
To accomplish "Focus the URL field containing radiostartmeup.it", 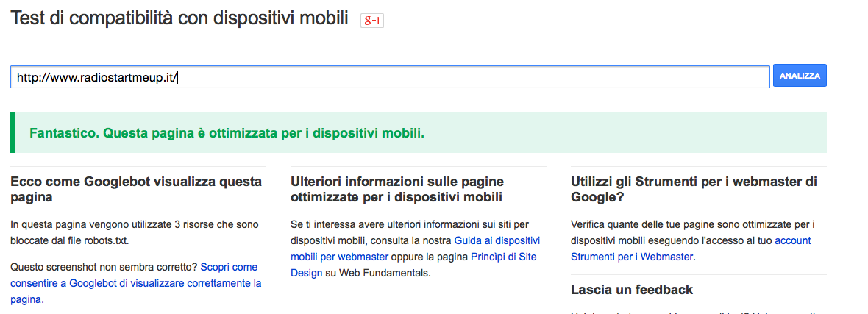I will tap(390, 77).
